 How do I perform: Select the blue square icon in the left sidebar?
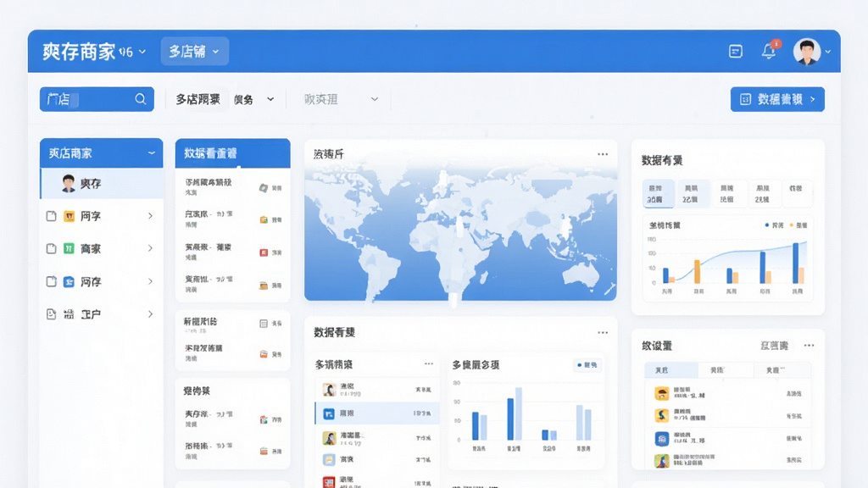point(70,281)
